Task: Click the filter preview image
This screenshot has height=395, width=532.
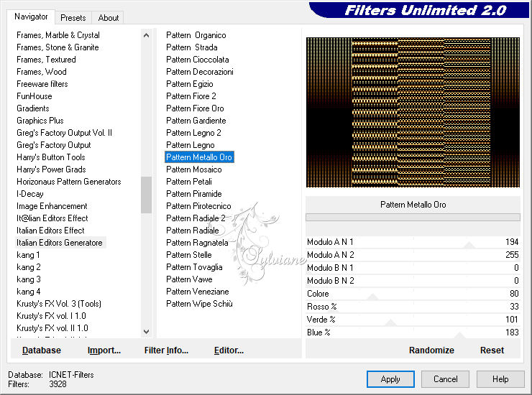Action: [413, 112]
